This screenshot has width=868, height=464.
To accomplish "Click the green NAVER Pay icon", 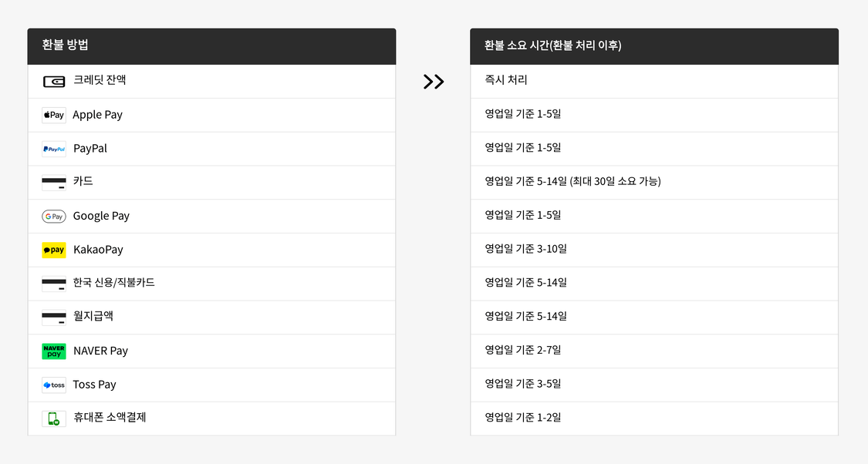I will 54,351.
